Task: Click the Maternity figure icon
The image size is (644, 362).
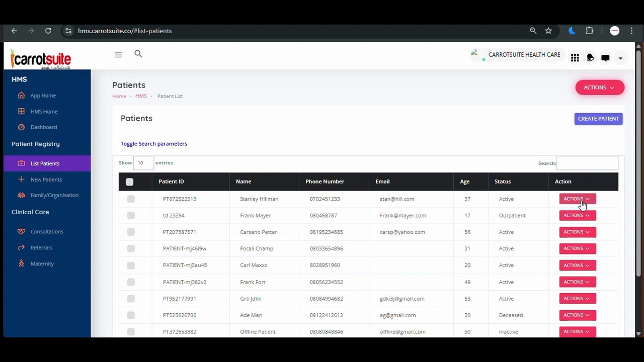Action: click(21, 263)
